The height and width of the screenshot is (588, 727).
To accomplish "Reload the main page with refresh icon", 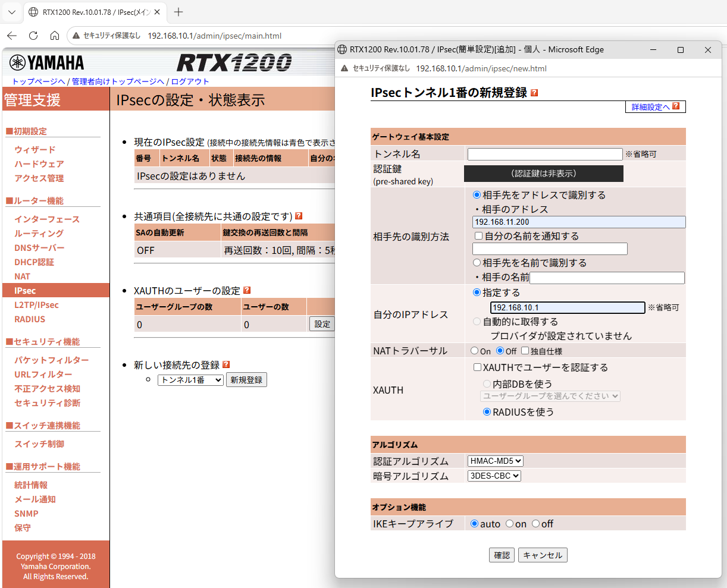I will click(x=33, y=36).
